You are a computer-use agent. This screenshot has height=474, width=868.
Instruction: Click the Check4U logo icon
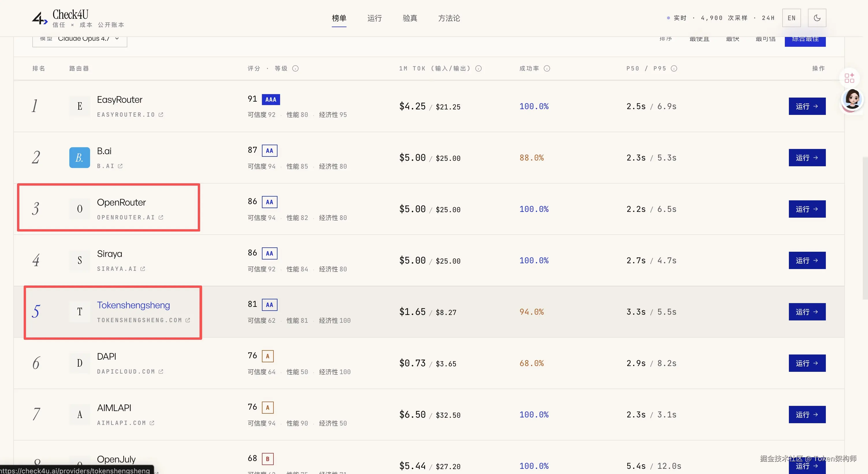40,18
